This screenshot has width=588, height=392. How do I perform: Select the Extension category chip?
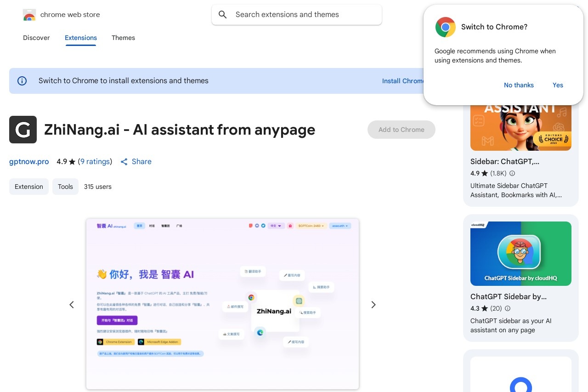(x=29, y=187)
